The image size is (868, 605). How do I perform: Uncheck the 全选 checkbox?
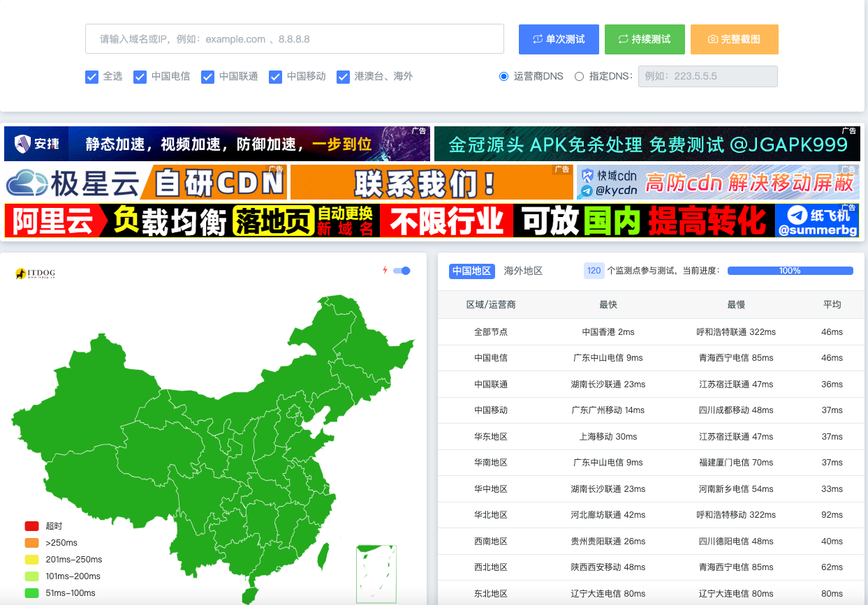click(91, 77)
